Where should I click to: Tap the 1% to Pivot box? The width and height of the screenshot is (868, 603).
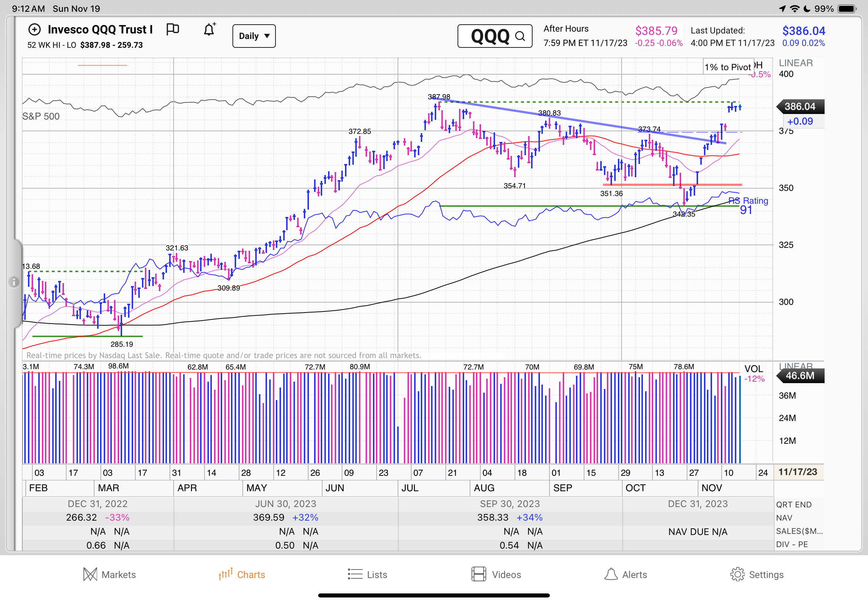(728, 67)
